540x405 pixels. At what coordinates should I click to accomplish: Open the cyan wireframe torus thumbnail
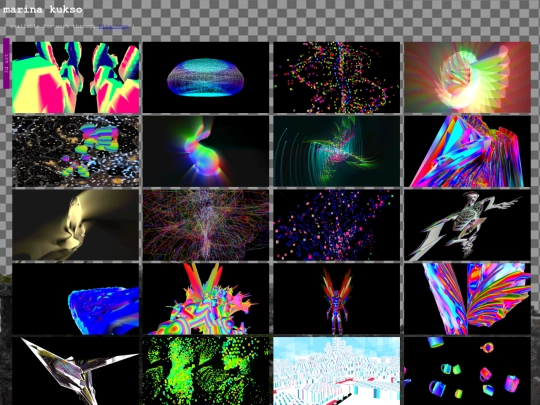pyautogui.click(x=206, y=77)
